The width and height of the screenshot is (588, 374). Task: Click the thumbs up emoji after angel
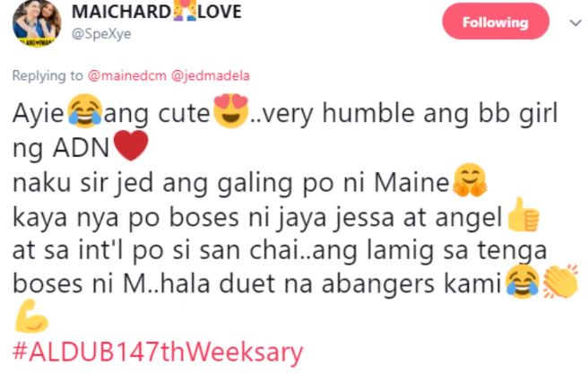[523, 214]
